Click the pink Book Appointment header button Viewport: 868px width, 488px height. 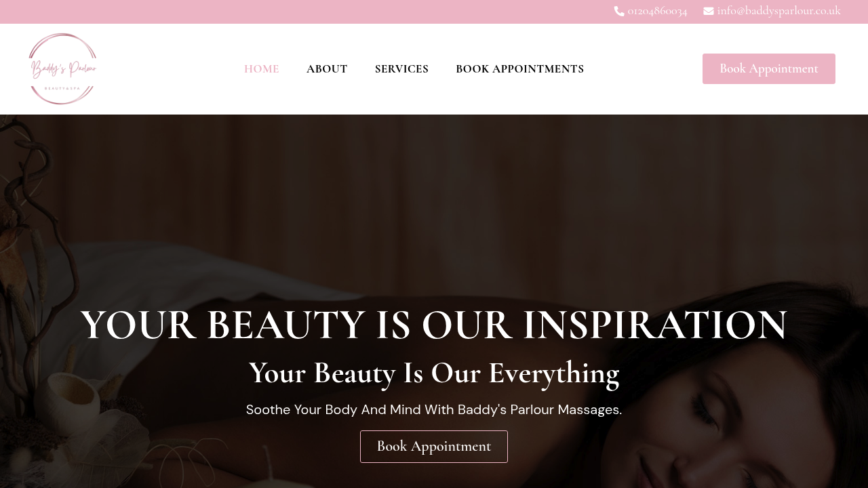pos(769,68)
